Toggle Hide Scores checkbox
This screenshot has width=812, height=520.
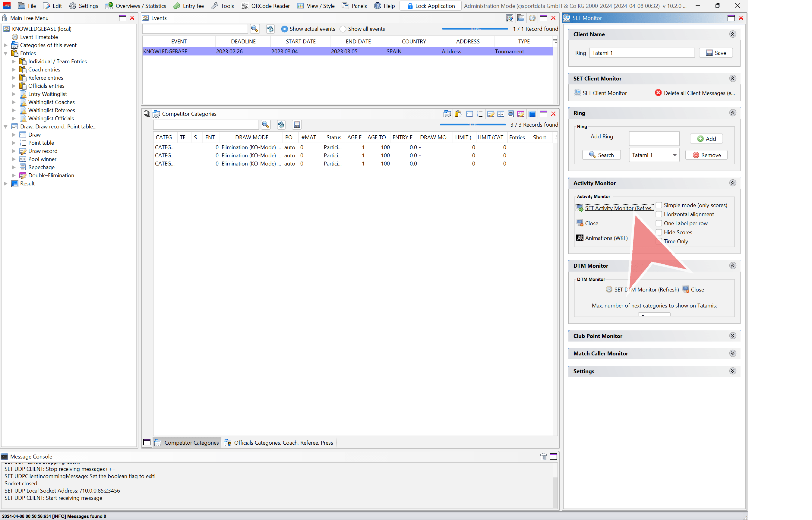tap(659, 232)
